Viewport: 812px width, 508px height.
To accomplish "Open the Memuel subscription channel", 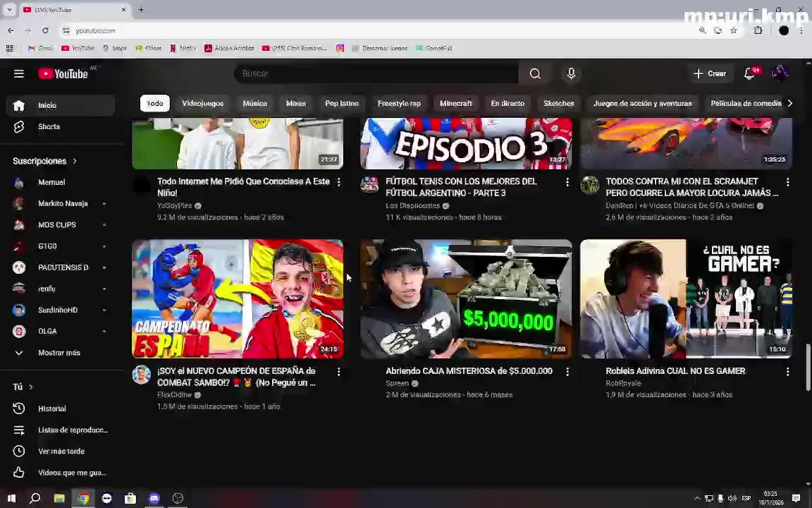I will tap(61, 183).
